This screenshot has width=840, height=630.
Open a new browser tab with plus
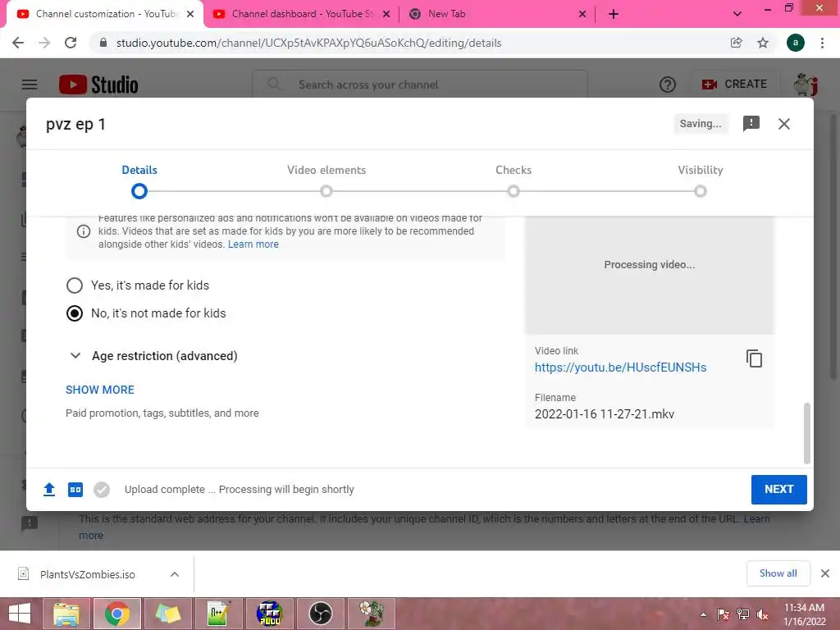[614, 14]
